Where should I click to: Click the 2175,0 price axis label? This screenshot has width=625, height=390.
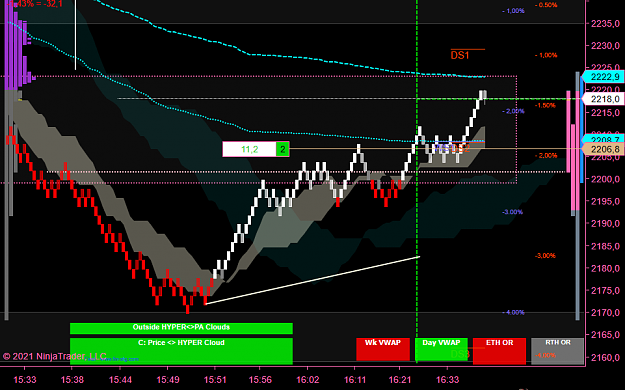pyautogui.click(x=605, y=291)
